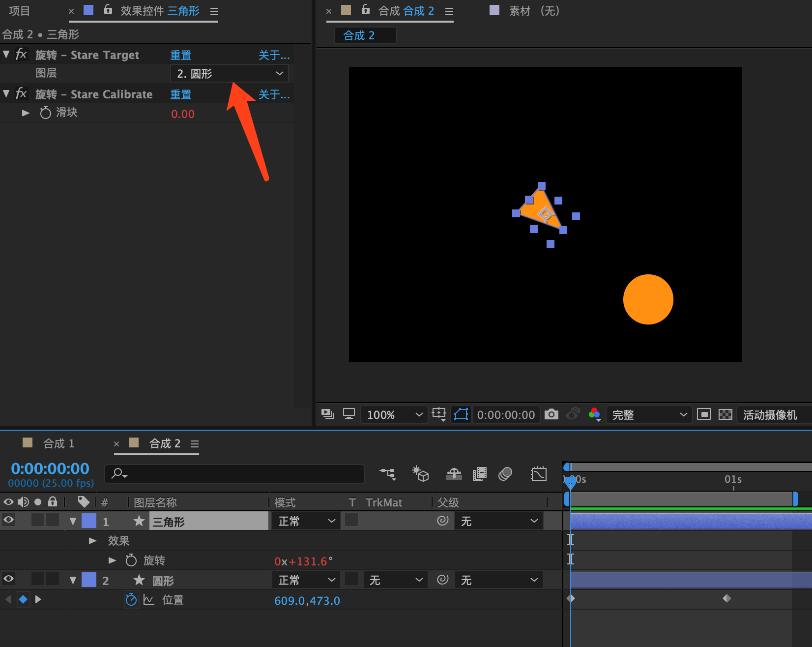Open blend mode dropdown for 三角形

point(306,521)
